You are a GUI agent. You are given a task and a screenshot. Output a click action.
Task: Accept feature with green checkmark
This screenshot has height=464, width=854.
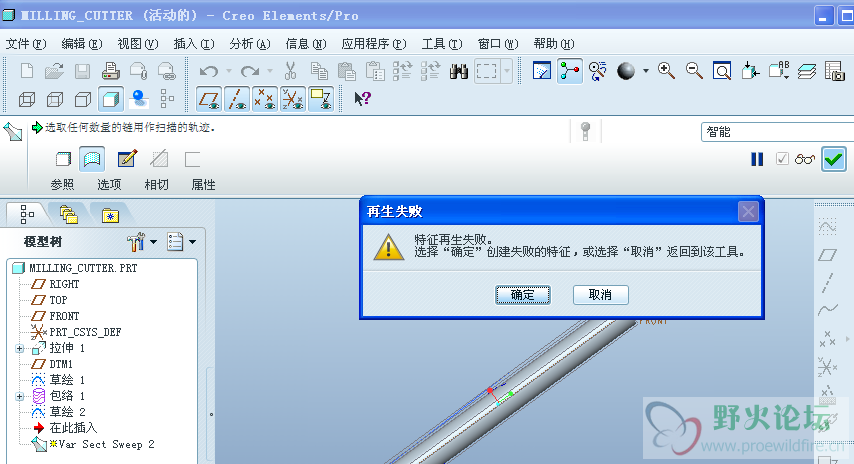(x=834, y=159)
